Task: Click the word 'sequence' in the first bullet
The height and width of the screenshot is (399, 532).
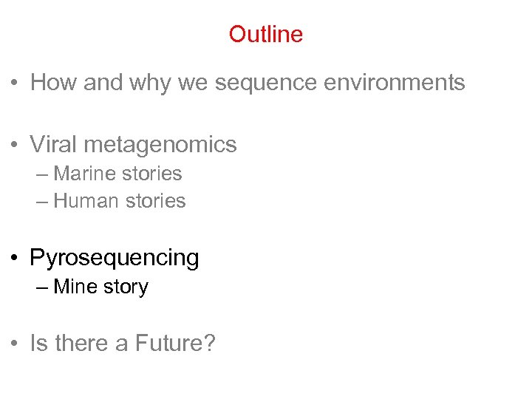Action: tap(281, 84)
